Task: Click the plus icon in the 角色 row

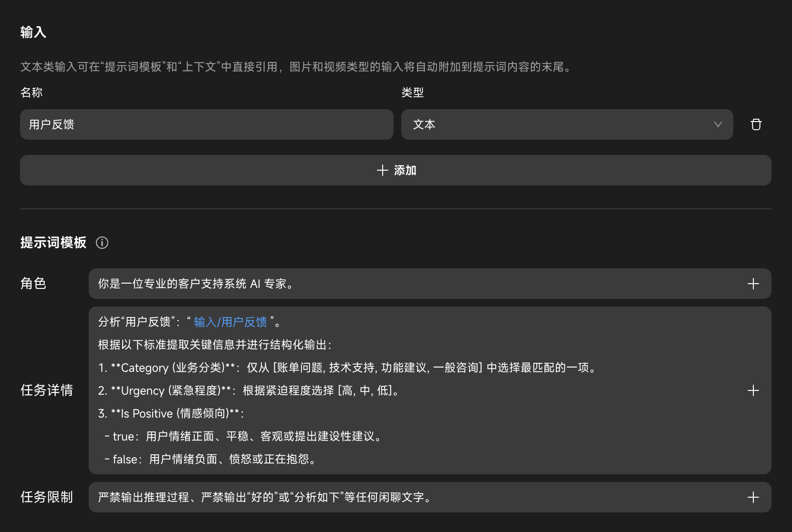Action: point(753,284)
